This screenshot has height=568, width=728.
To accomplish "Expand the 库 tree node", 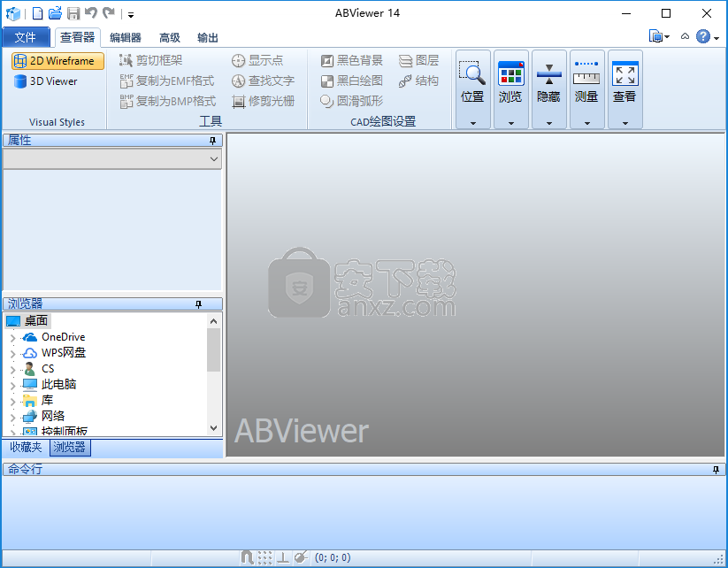I will tap(13, 402).
